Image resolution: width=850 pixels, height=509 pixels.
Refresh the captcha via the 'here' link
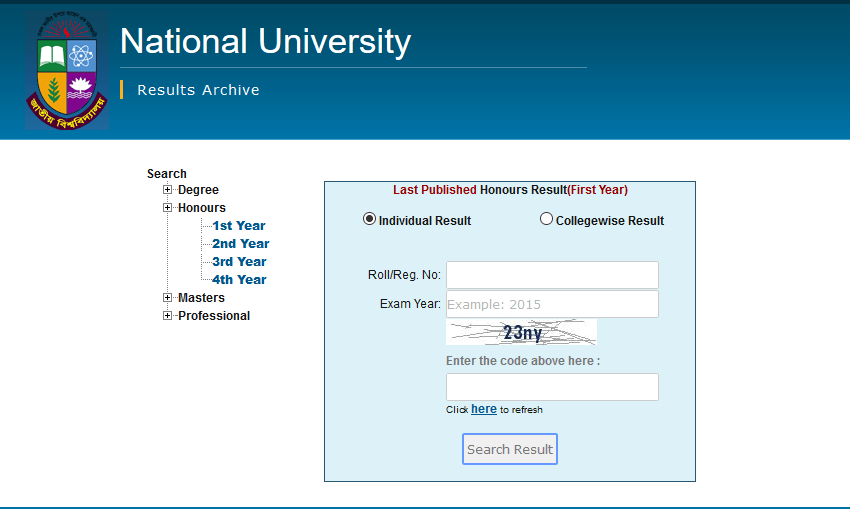point(484,409)
